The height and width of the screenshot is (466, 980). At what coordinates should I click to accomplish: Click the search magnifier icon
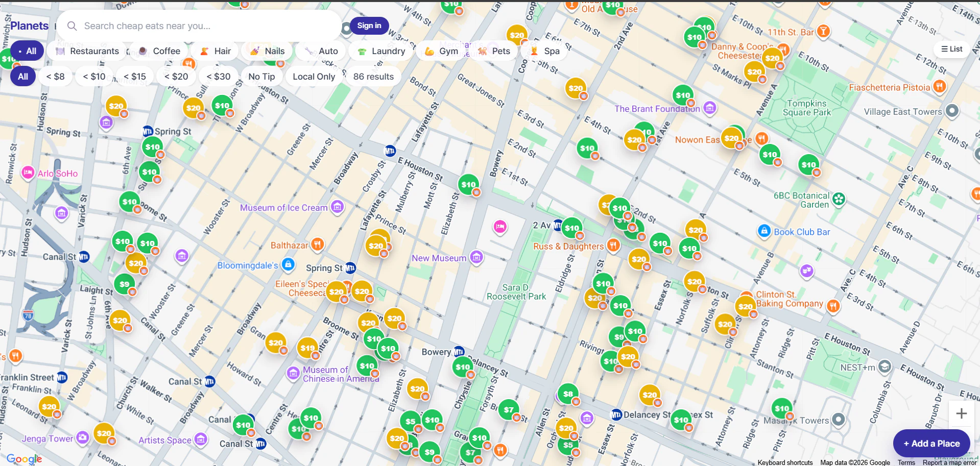[x=72, y=26]
